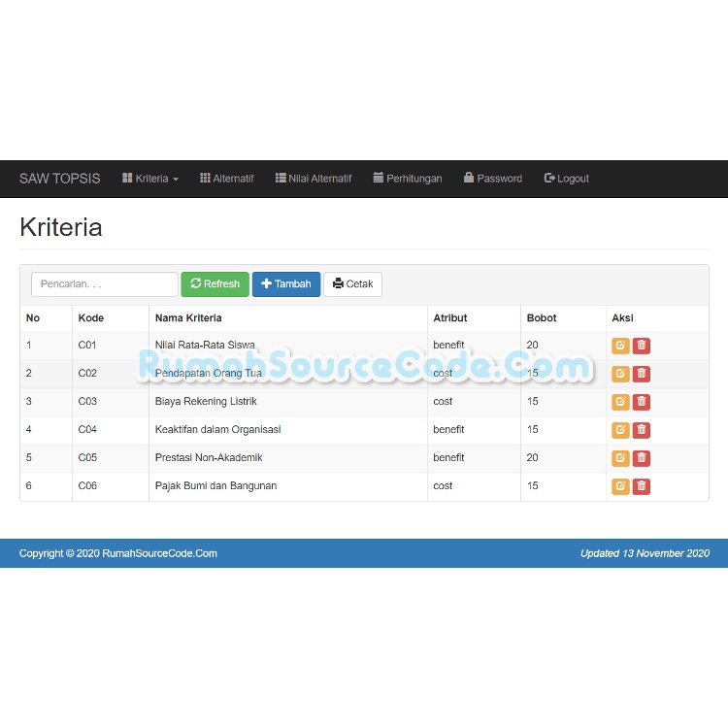Delete the Biaya Rekening Listrik row
Viewport: 728px width, 728px height.
coord(642,402)
